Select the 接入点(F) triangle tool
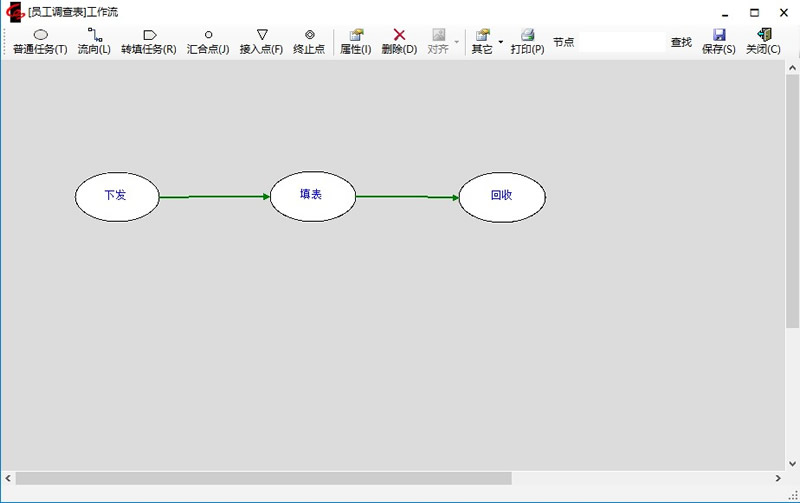Image resolution: width=800 pixels, height=503 pixels. (x=261, y=41)
